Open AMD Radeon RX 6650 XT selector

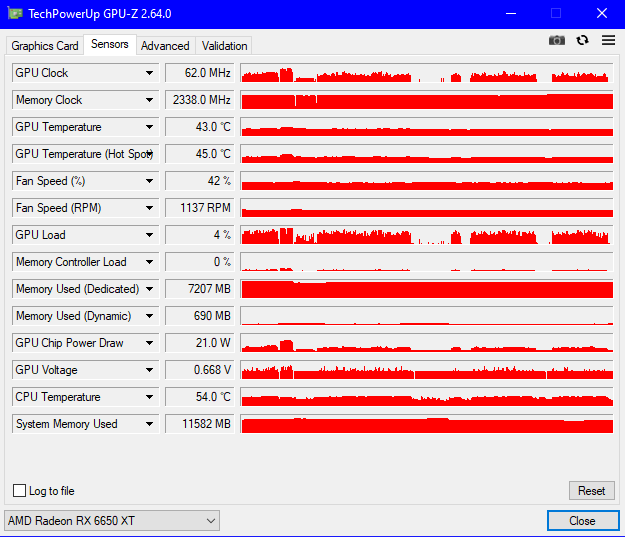coord(112,521)
